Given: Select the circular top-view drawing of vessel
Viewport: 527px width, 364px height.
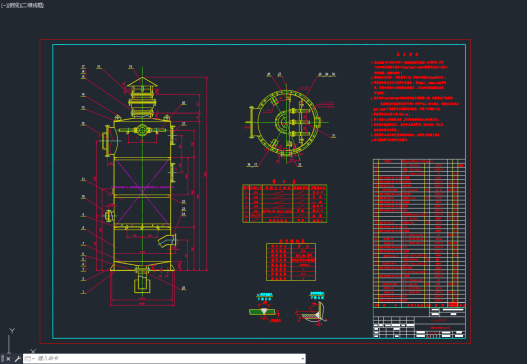Looking at the screenshot, I should (285, 122).
